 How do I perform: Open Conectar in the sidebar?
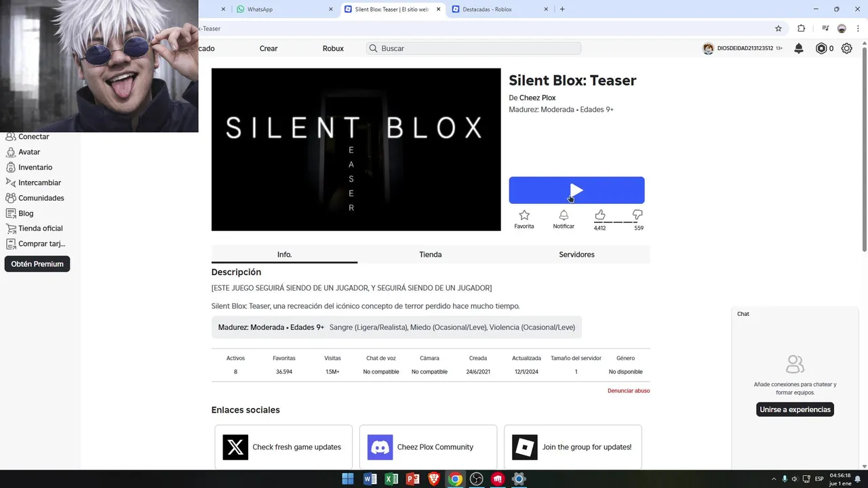coord(33,137)
